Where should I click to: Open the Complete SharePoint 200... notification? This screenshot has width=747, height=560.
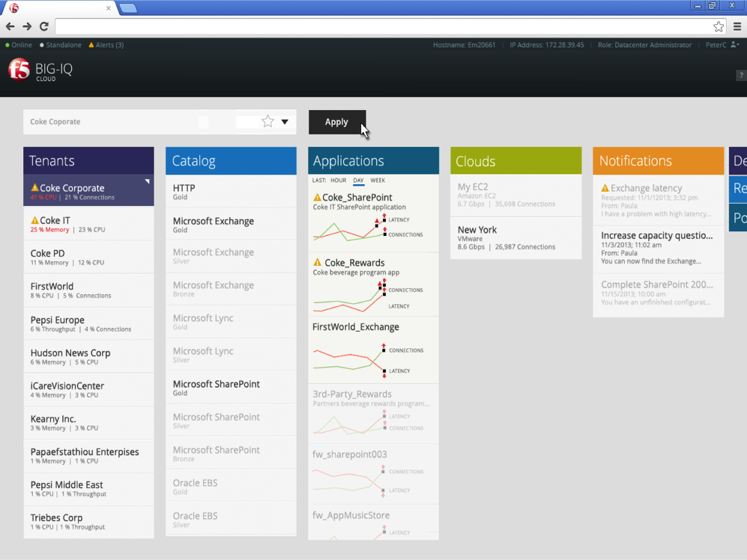coord(659,295)
